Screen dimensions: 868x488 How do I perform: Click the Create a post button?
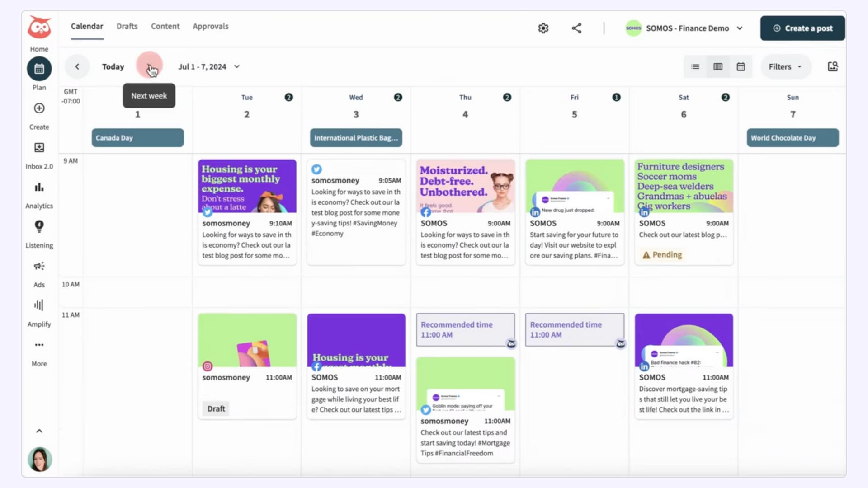pos(802,28)
